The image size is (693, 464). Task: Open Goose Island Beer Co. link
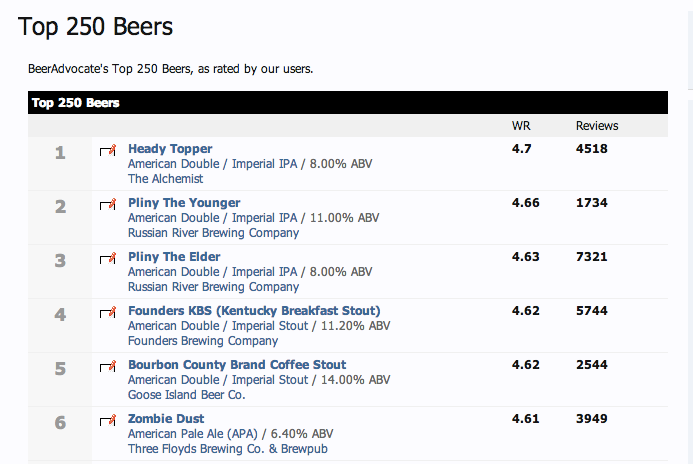point(187,395)
